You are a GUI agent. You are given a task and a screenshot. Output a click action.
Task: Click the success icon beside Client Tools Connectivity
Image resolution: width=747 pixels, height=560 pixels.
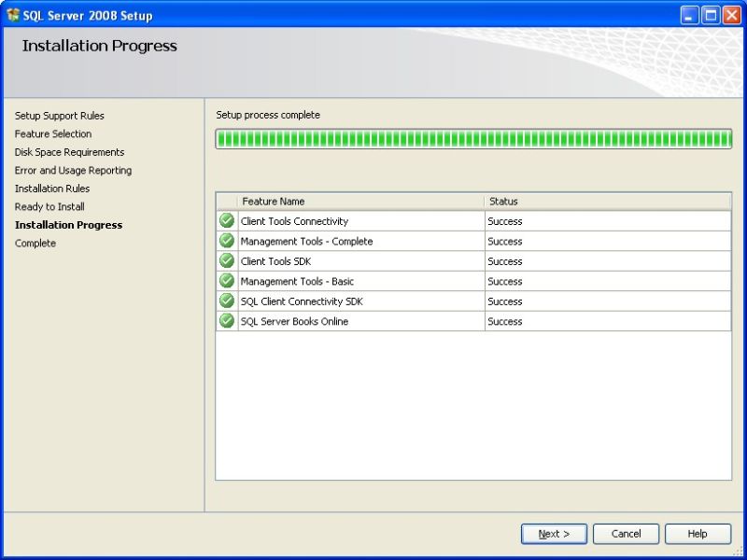(x=225, y=221)
